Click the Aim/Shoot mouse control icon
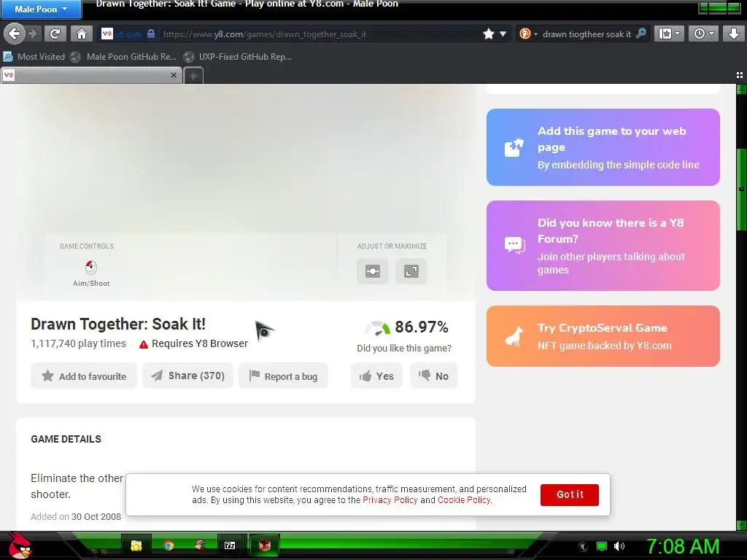747x560 pixels. tap(91, 267)
